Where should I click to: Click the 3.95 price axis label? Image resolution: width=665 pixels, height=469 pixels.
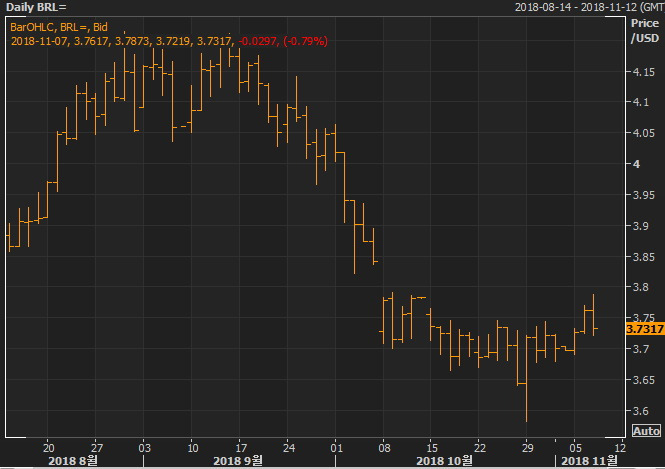pyautogui.click(x=644, y=195)
